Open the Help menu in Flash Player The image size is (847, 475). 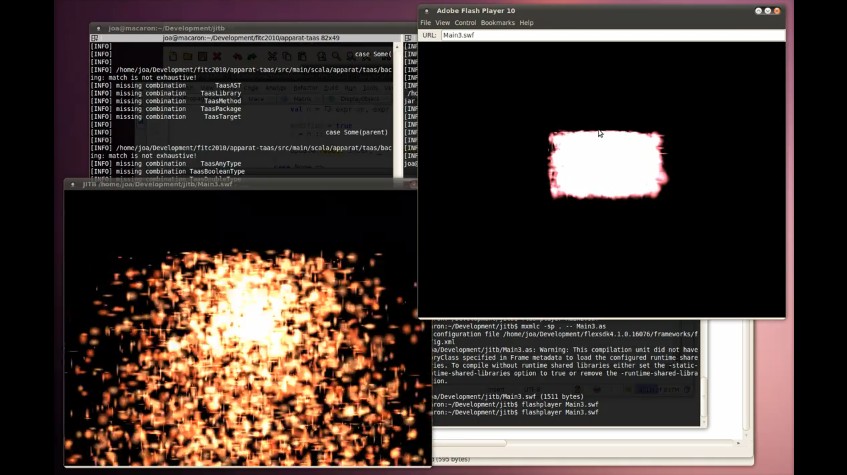point(527,22)
